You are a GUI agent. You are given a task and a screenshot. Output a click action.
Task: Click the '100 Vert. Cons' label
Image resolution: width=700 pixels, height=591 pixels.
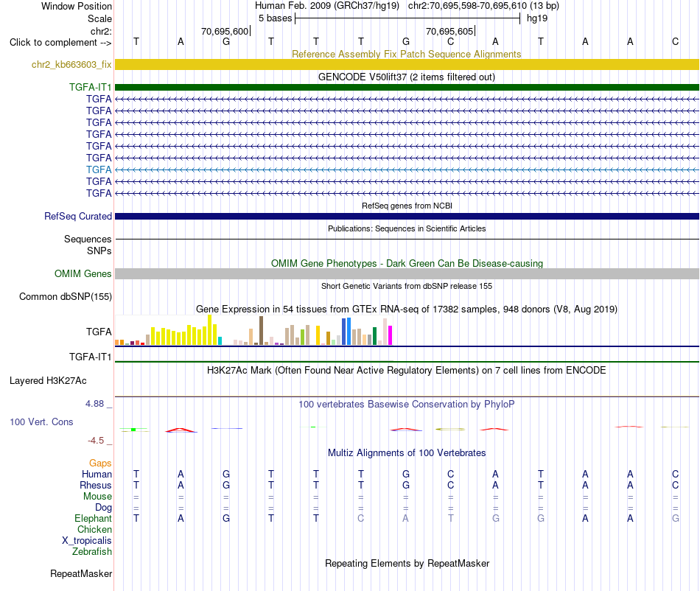pos(41,422)
